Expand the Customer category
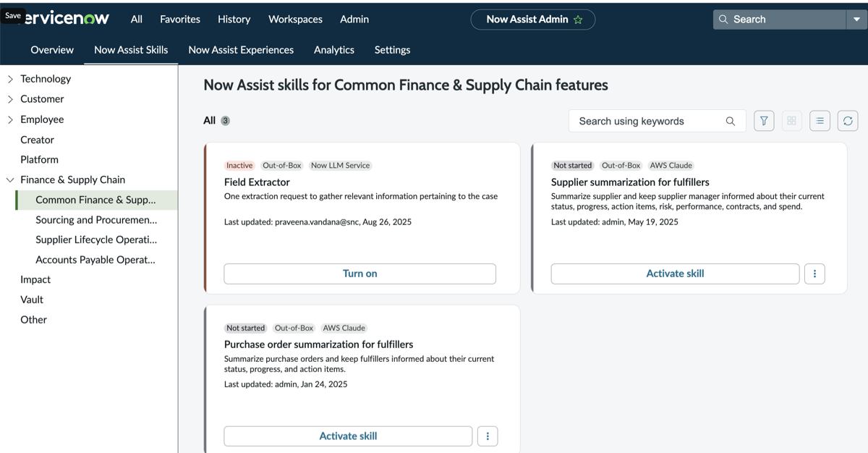 click(x=10, y=99)
